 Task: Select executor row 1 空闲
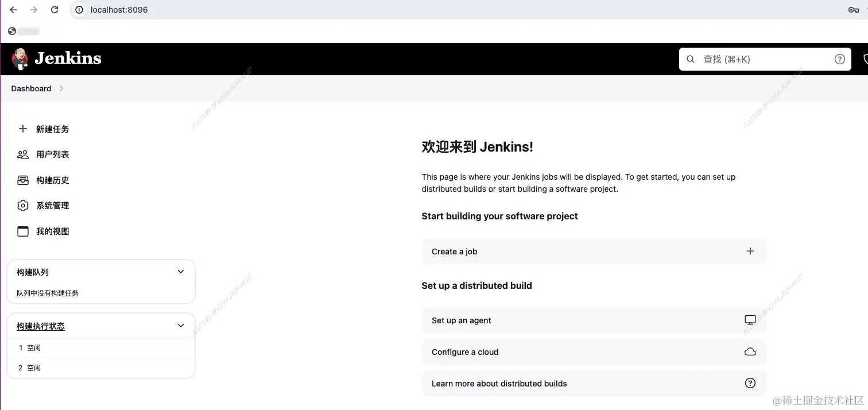click(101, 348)
